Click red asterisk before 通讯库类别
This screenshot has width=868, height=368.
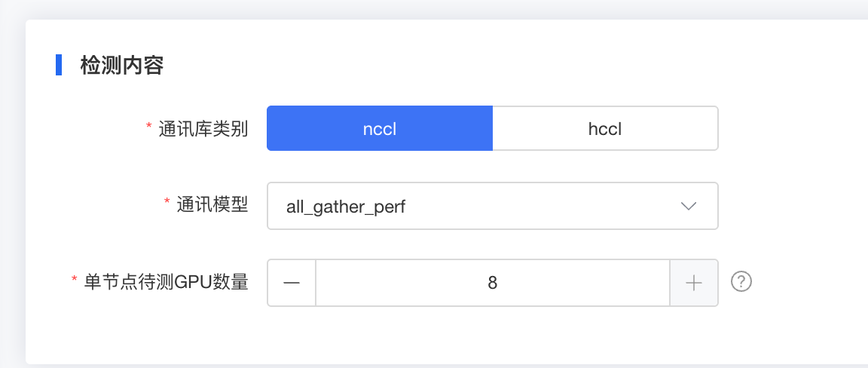149,127
